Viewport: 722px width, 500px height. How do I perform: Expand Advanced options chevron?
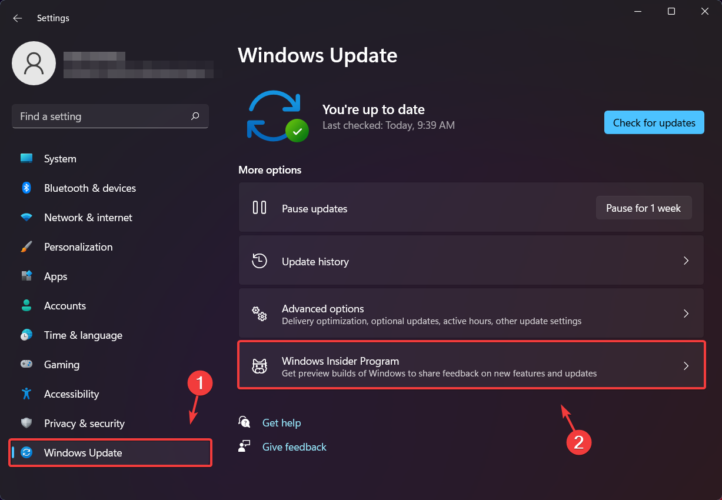pyautogui.click(x=686, y=314)
